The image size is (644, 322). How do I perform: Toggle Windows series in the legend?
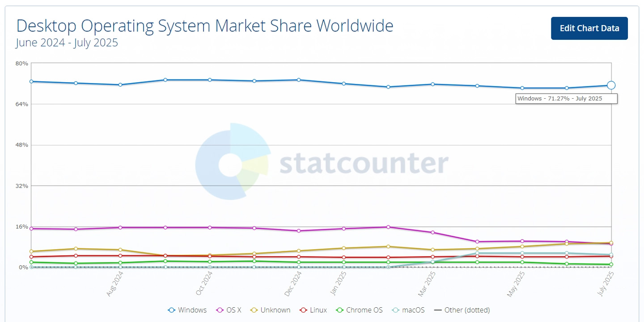click(187, 310)
